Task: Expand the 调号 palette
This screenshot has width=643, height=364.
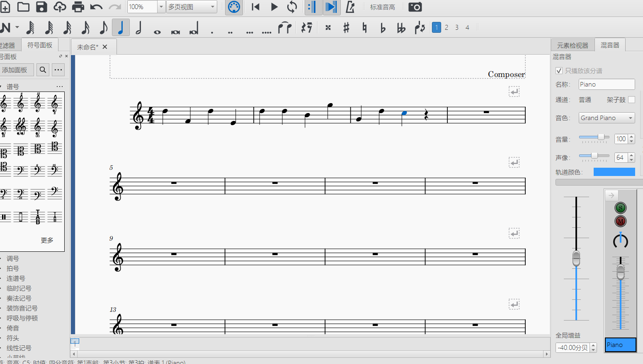Action: (12, 258)
